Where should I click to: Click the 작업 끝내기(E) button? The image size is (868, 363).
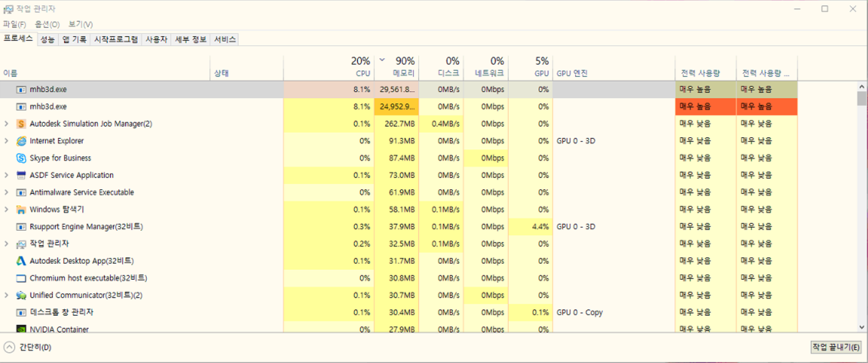tap(836, 347)
